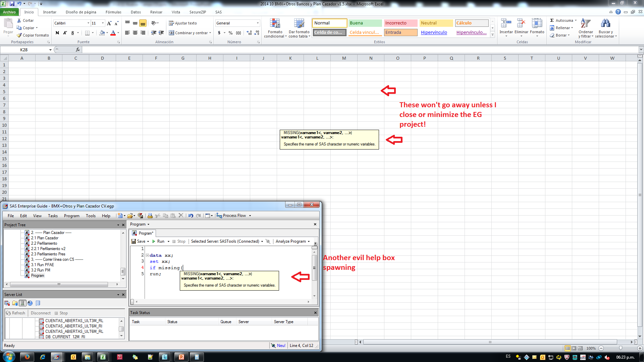This screenshot has height=362, width=644.
Task: Open the Tools menu in Enterprise Guide
Action: tap(91, 216)
